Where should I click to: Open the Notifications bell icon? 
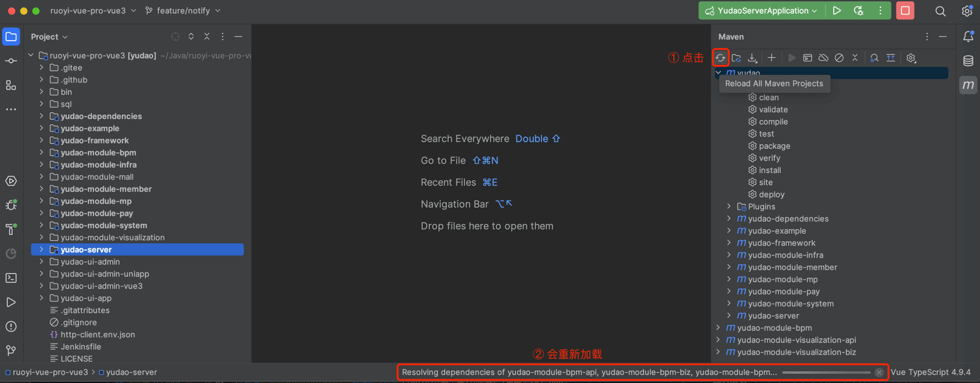click(968, 37)
